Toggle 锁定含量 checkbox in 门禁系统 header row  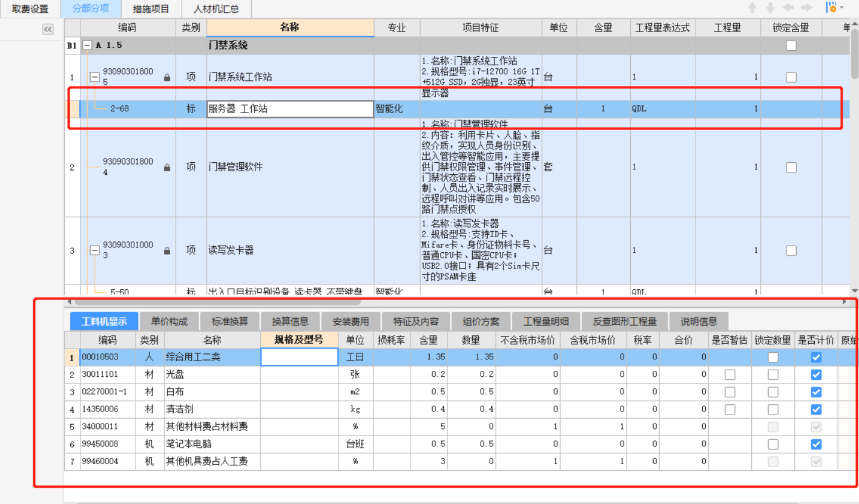coord(791,45)
